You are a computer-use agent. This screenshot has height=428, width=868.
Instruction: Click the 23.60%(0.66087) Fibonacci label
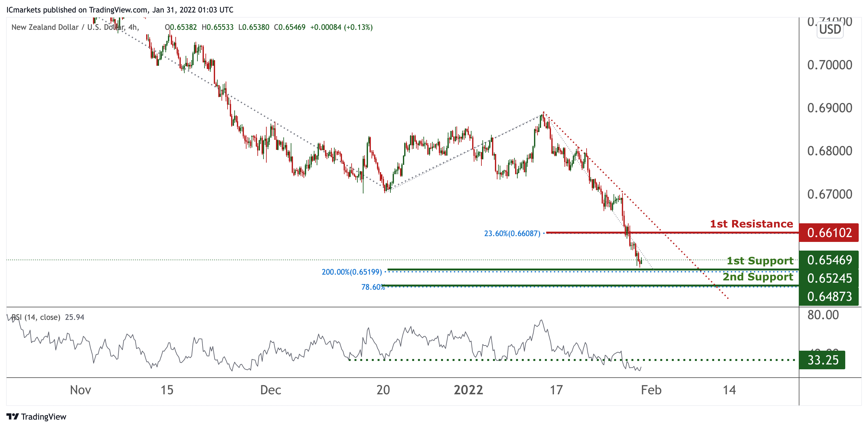tap(512, 233)
